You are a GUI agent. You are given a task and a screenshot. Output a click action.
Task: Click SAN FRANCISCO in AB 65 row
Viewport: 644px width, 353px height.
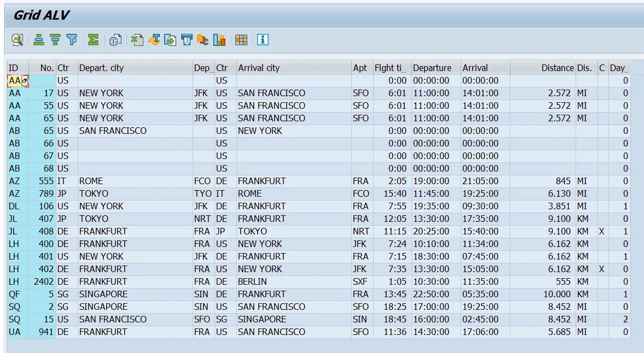135,131
